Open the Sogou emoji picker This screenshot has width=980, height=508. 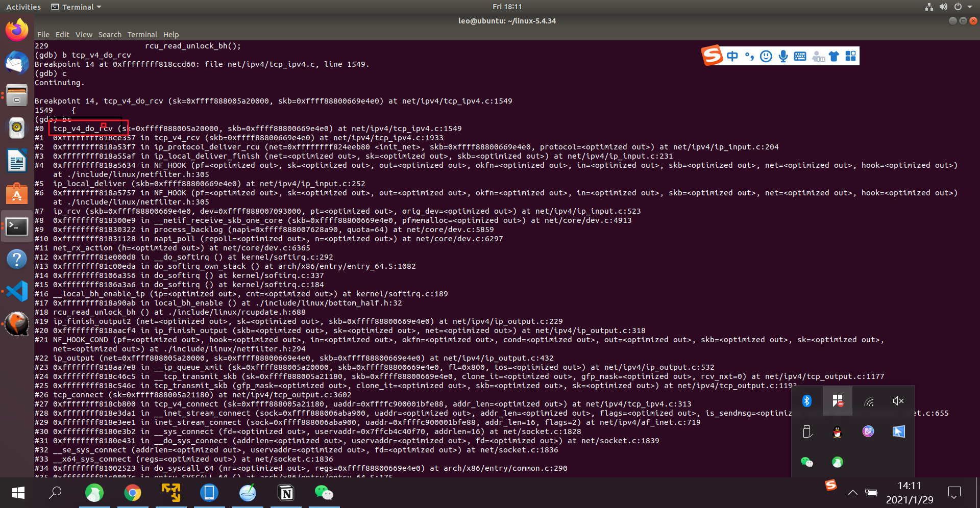coord(766,56)
